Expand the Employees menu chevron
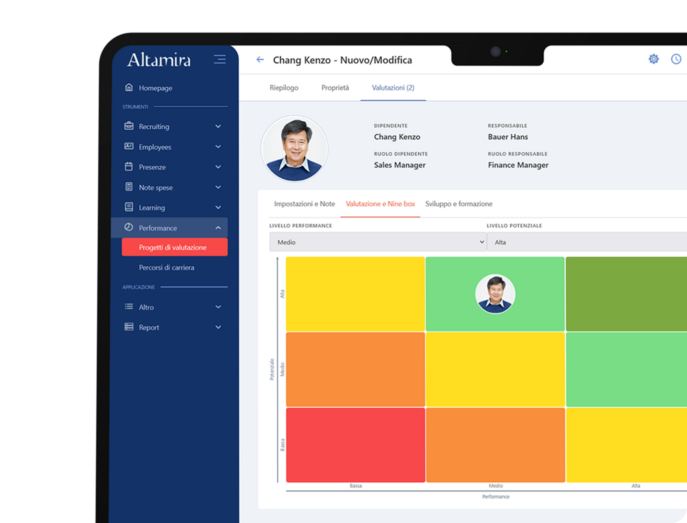Image resolution: width=687 pixels, height=523 pixels. (x=218, y=147)
